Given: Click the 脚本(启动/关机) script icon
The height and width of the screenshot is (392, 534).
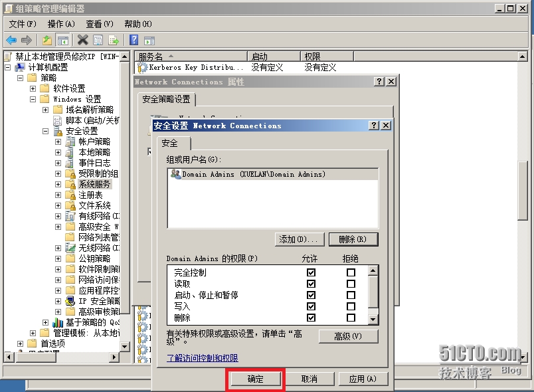Looking at the screenshot, I should pos(58,120).
